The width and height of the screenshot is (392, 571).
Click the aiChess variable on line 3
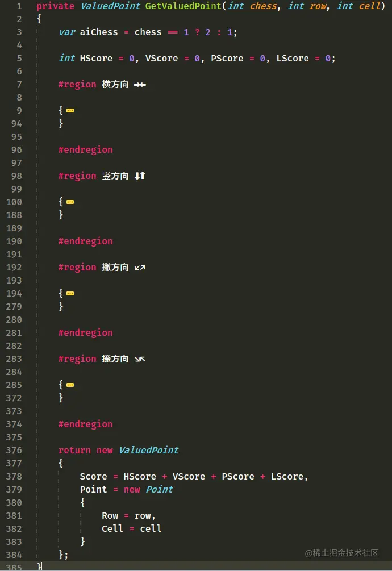click(x=99, y=32)
